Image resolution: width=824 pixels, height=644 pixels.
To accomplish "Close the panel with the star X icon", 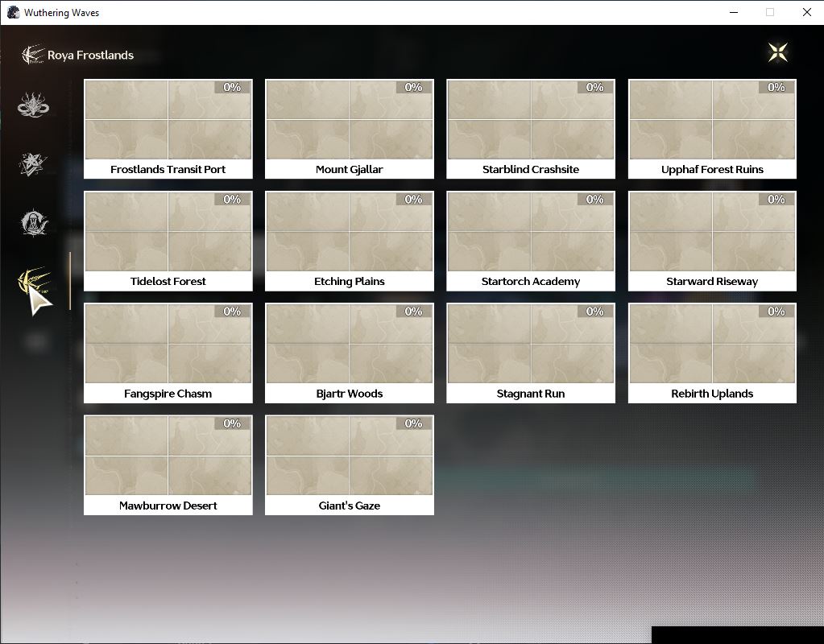I will pos(778,52).
